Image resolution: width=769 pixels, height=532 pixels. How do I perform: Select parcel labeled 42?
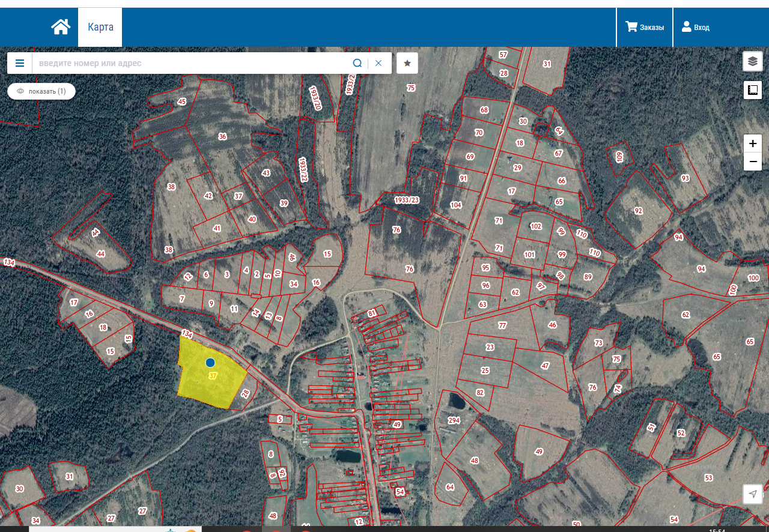click(208, 196)
